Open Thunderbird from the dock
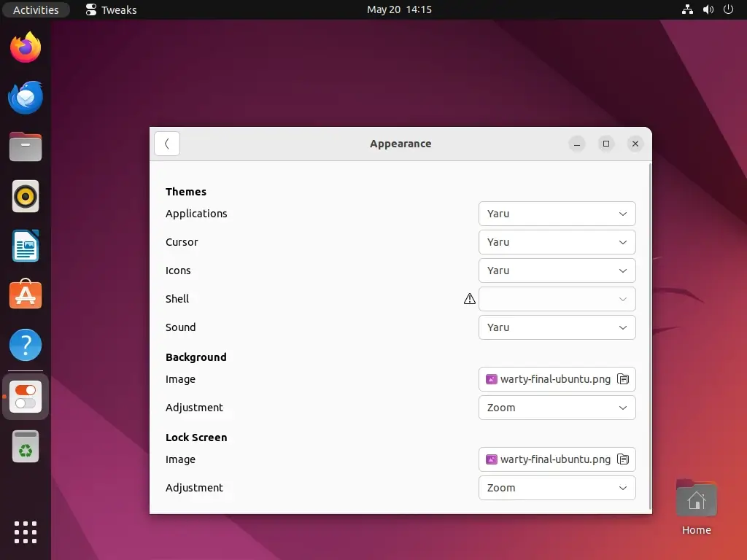The image size is (747, 560). [x=25, y=97]
